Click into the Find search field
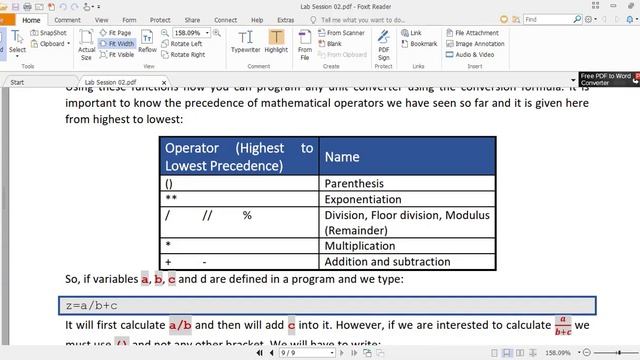Image resolution: width=640 pixels, height=360 pixels. 548,20
